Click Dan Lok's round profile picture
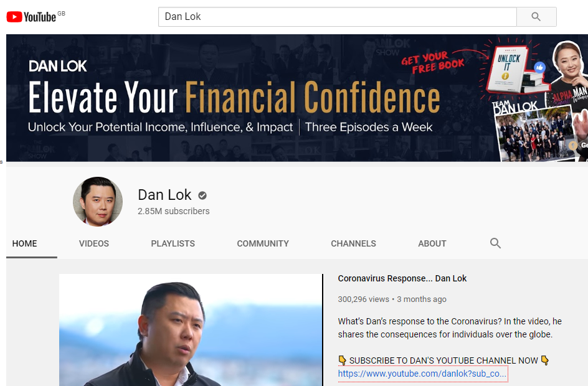588x386 pixels. (98, 202)
